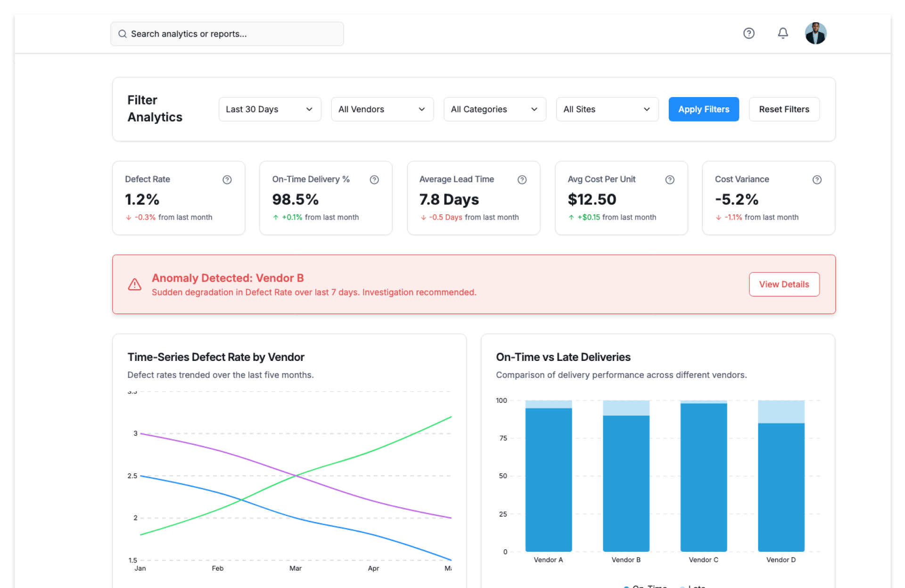Open the All Categories dropdown
Viewport: 905px width, 588px height.
click(x=494, y=109)
